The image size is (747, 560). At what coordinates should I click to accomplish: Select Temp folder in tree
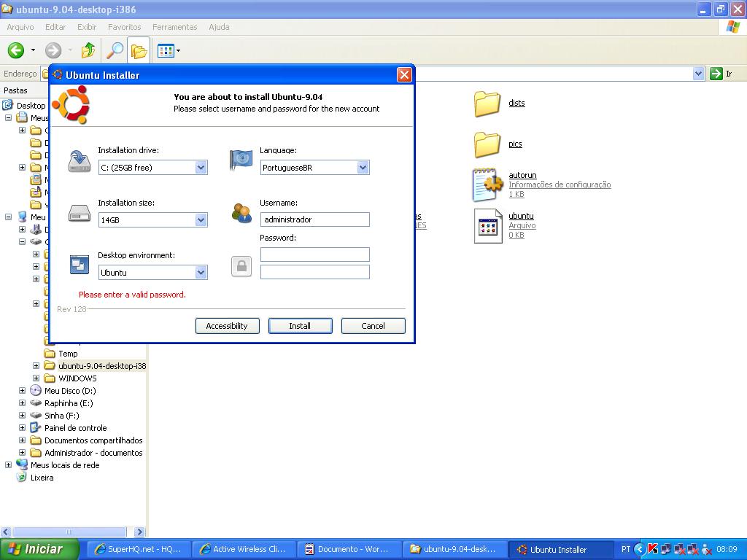[68, 354]
